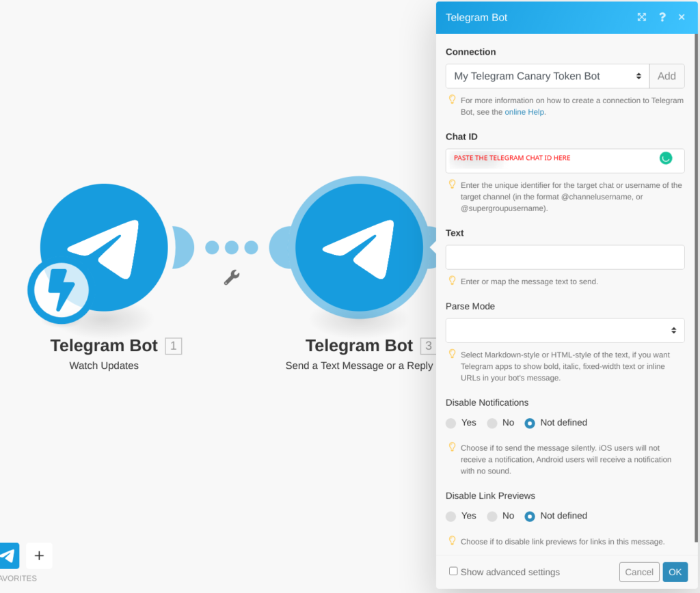Image resolution: width=700 pixels, height=593 pixels.
Task: Add a favorite with the plus icon
Action: point(39,555)
